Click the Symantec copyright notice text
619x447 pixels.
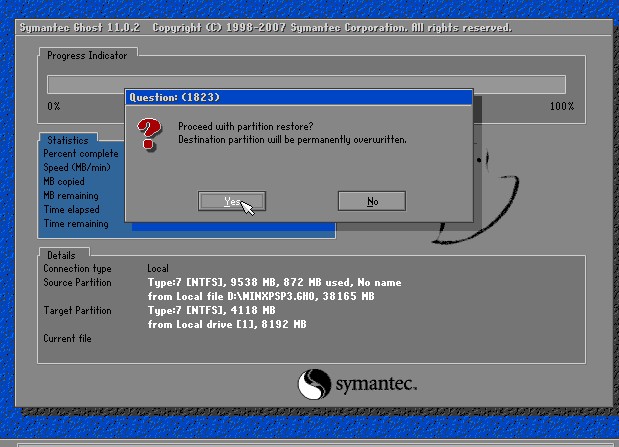[332, 28]
